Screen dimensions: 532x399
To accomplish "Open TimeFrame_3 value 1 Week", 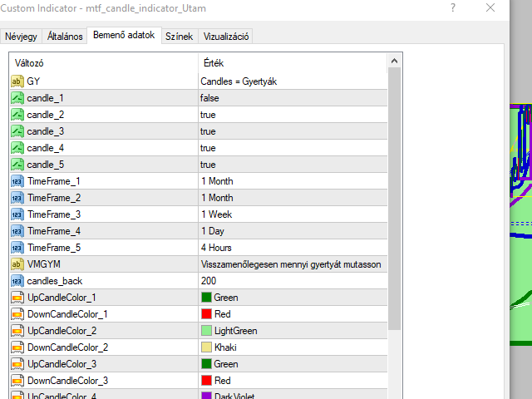I will click(x=216, y=214).
